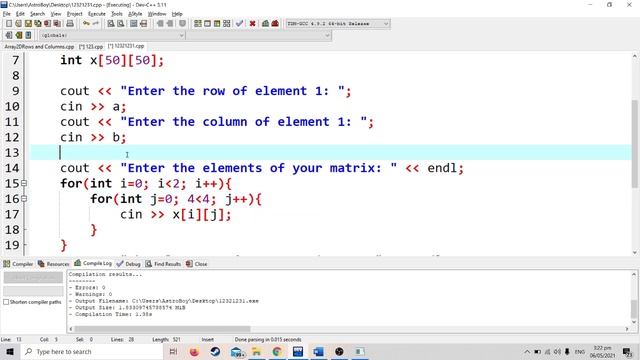Open File Explorer from the taskbar

tap(256, 351)
